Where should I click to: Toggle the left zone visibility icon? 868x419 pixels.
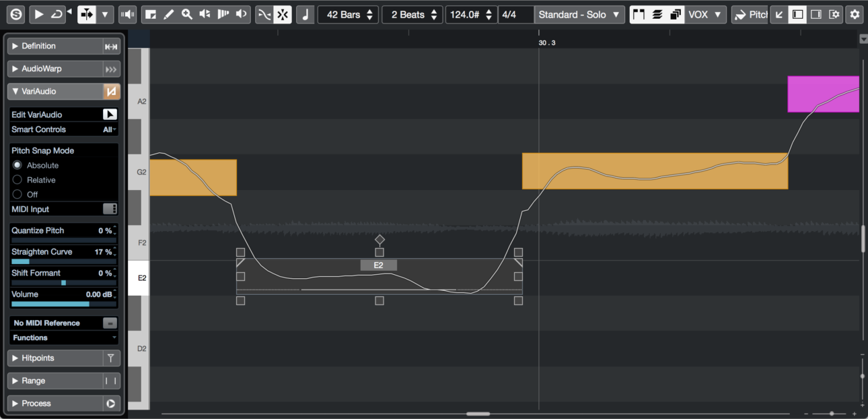797,14
